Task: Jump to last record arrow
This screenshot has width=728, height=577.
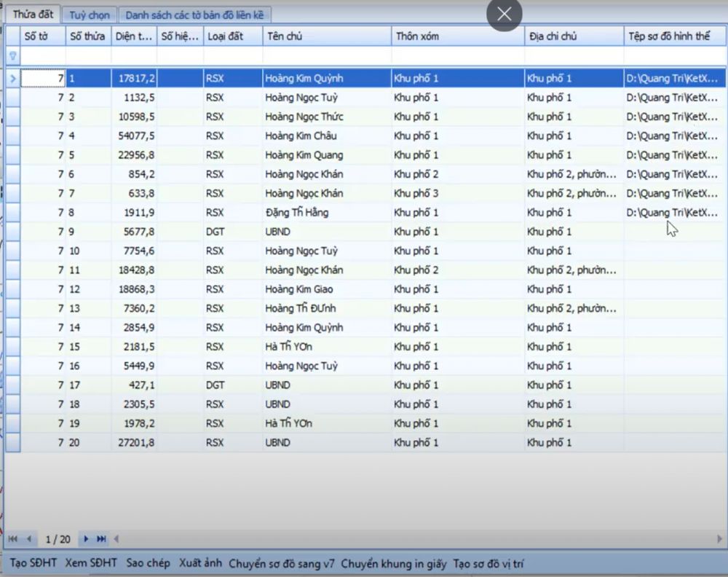Action: click(x=101, y=539)
